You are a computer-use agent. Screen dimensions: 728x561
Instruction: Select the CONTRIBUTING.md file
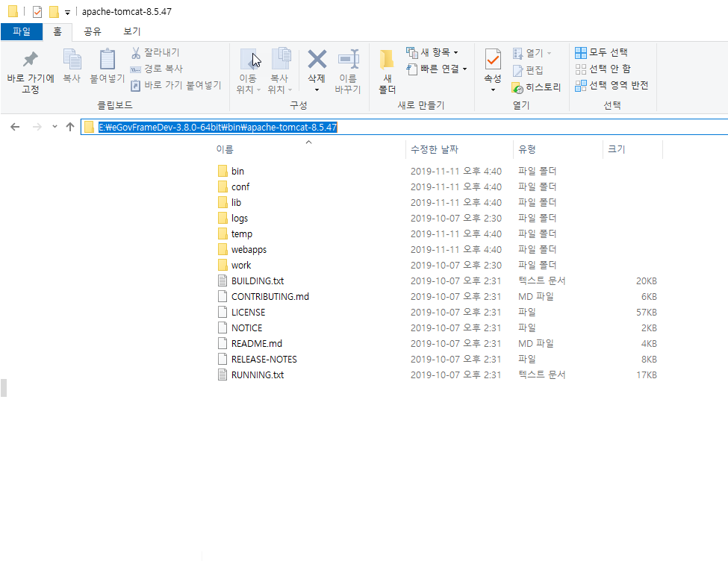pos(270,297)
